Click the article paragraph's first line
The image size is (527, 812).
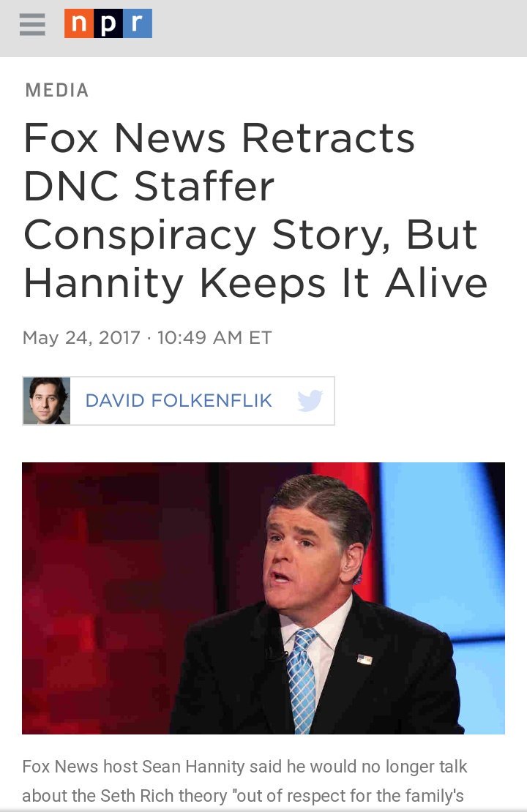tap(244, 767)
